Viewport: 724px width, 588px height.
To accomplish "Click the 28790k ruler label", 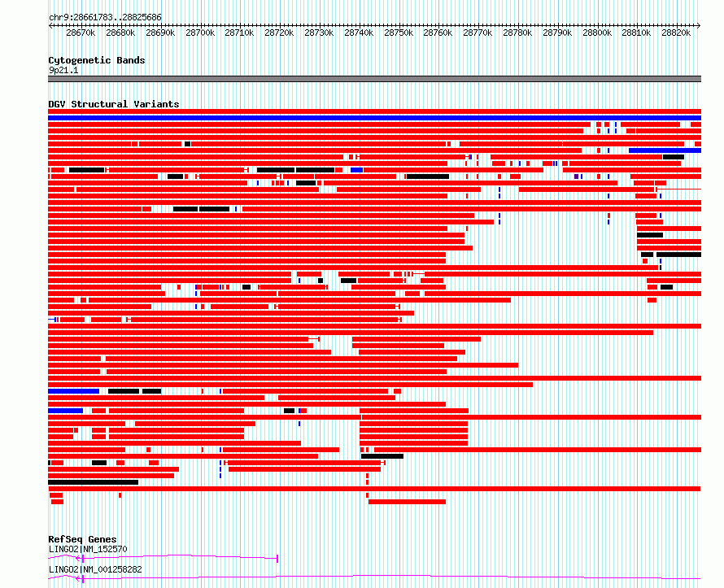I will click(557, 33).
